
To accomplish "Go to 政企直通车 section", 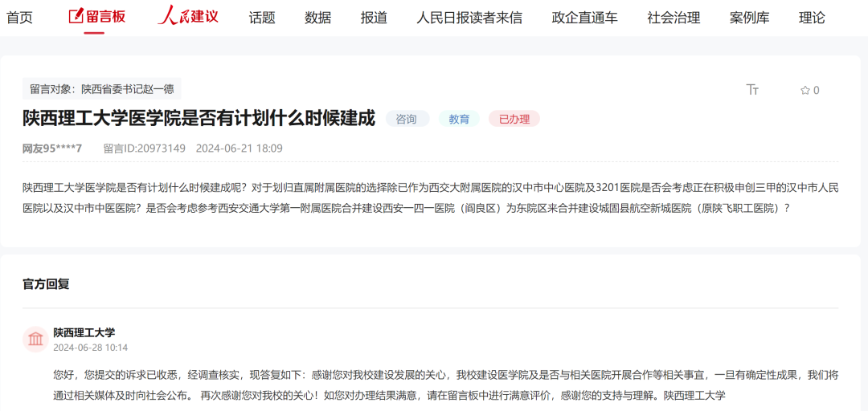I will pos(584,18).
